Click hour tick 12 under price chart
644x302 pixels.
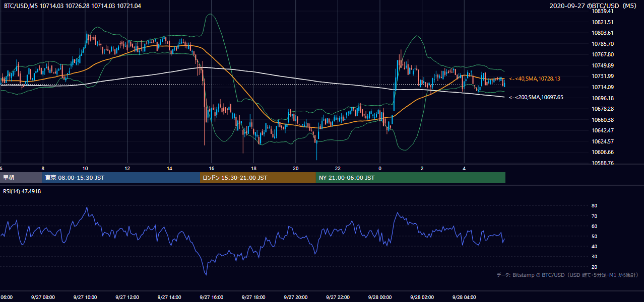[x=127, y=169]
